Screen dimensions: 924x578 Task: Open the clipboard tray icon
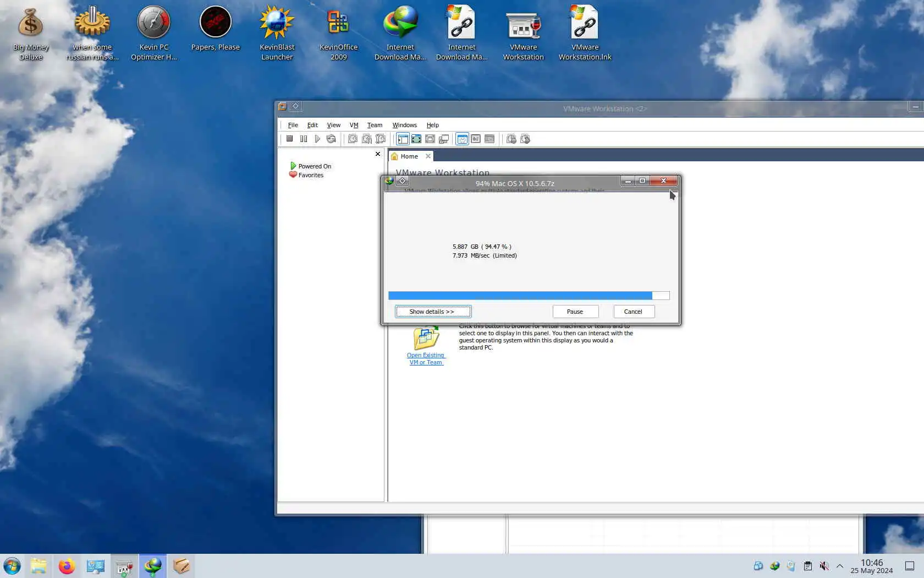click(807, 566)
